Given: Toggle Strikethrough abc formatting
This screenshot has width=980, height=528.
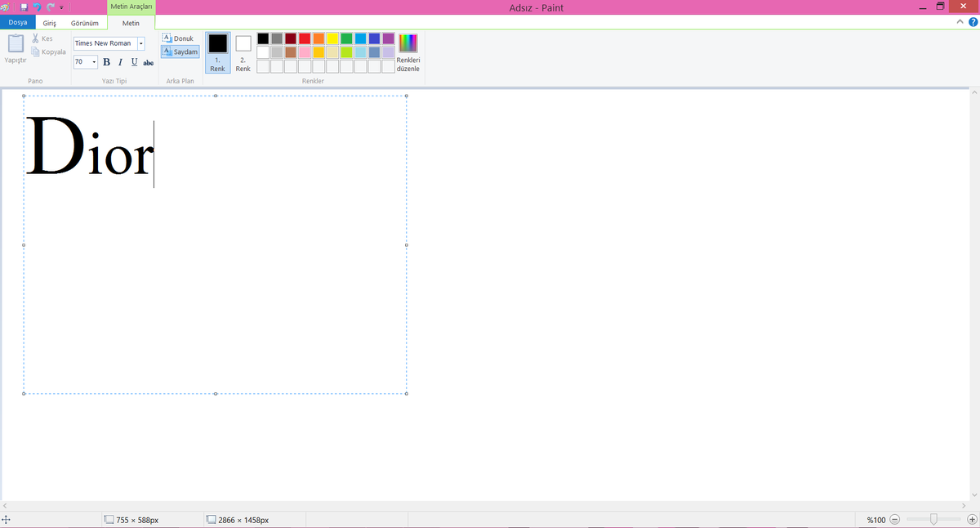Looking at the screenshot, I should coord(149,62).
